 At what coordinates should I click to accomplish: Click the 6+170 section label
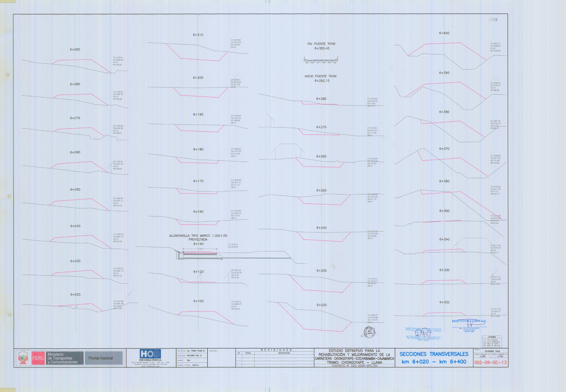[198, 181]
